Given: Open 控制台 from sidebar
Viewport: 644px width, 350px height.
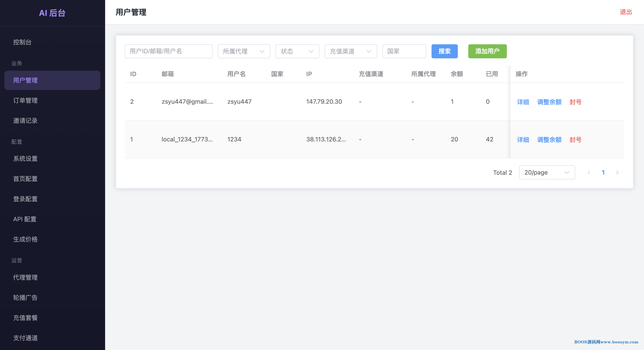Looking at the screenshot, I should 22,42.
